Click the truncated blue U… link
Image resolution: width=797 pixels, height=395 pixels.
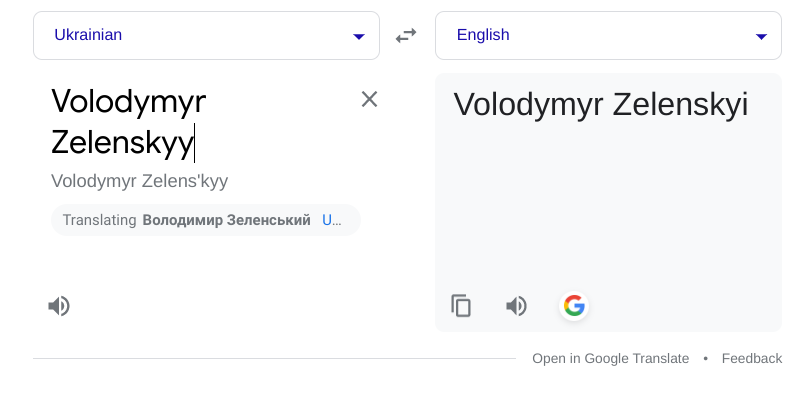coord(331,220)
